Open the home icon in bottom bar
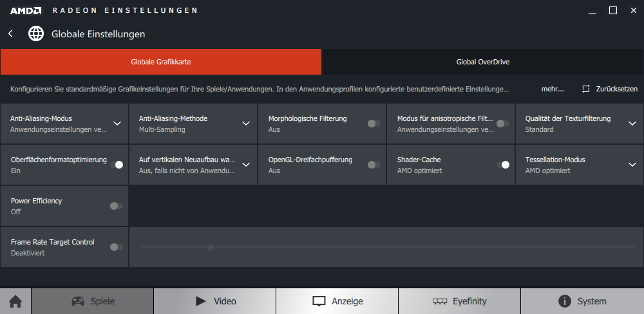 (15, 301)
